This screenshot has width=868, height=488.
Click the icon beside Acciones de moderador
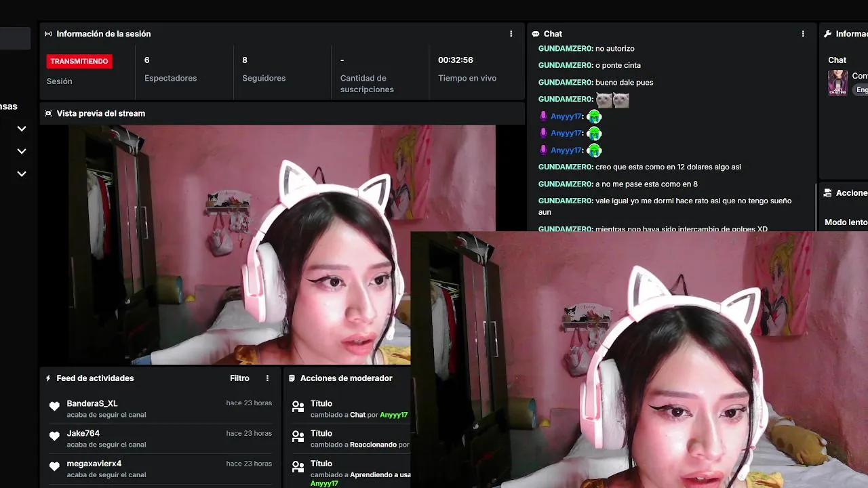[x=292, y=378]
